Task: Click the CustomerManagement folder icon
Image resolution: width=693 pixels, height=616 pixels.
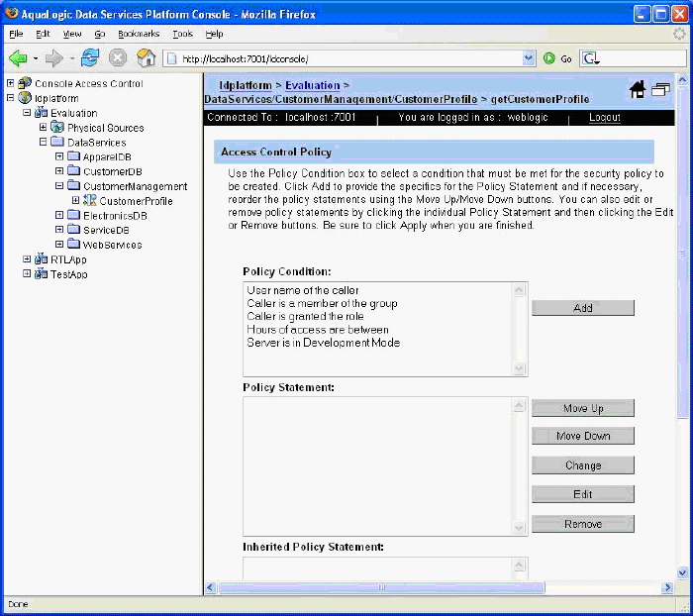Action: [x=74, y=186]
